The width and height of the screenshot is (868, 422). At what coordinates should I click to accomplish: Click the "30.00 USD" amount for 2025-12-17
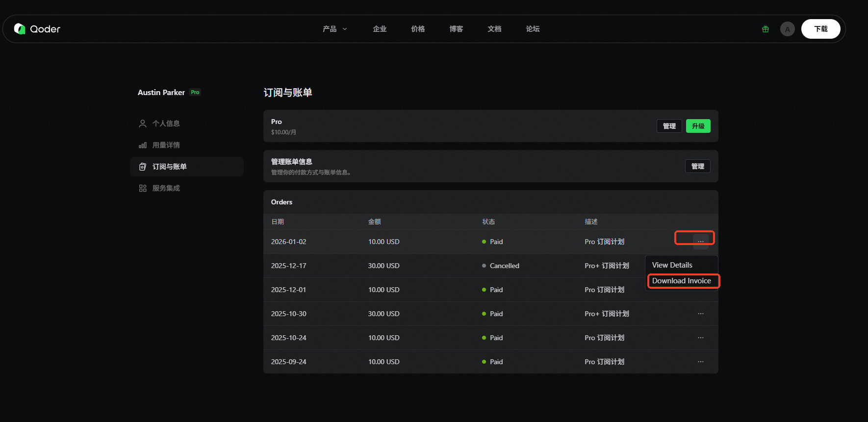[x=384, y=266]
